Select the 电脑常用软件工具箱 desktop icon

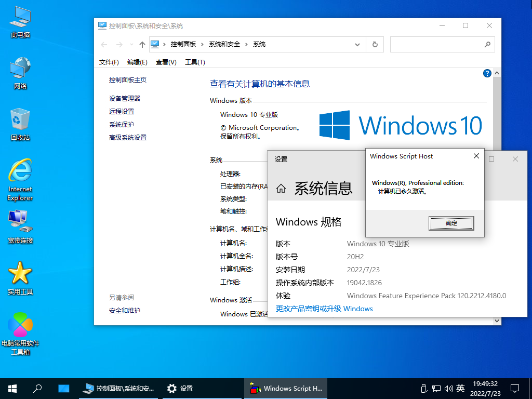tap(20, 334)
